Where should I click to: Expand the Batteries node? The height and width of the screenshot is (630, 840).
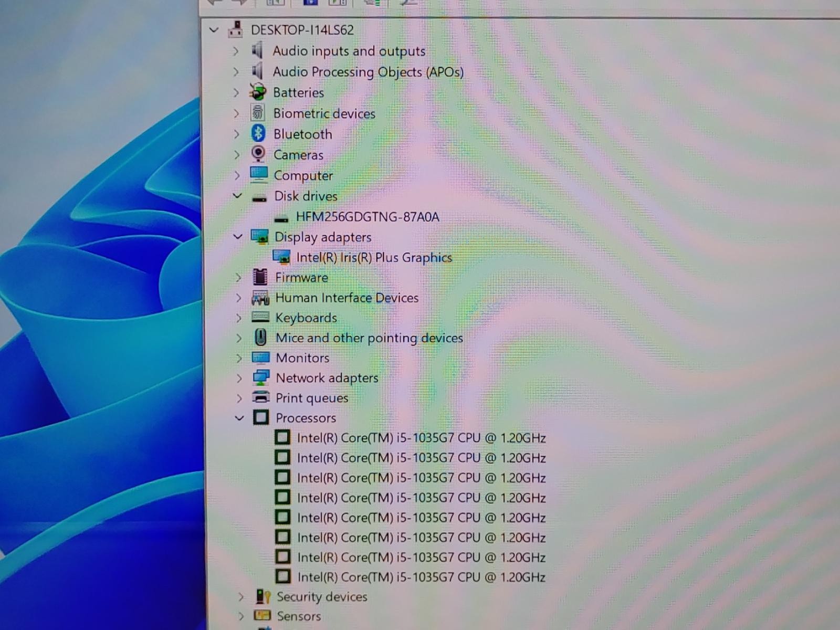coord(236,92)
